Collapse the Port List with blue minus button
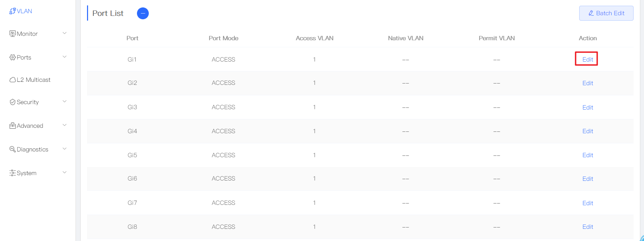 (143, 14)
